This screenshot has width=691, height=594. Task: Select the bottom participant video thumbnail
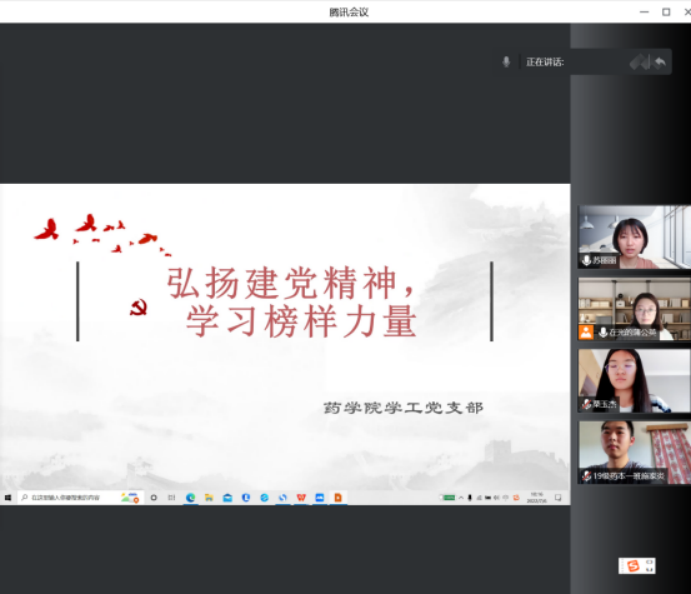tap(633, 452)
